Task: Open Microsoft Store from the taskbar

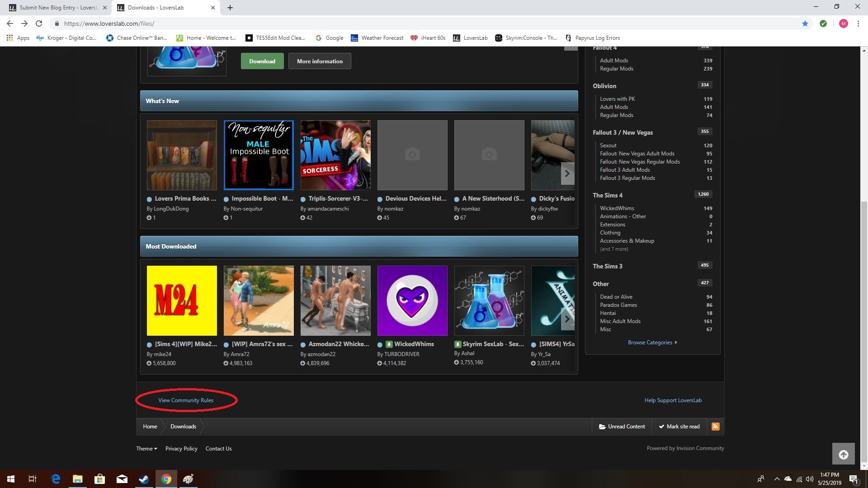Action: (99, 479)
